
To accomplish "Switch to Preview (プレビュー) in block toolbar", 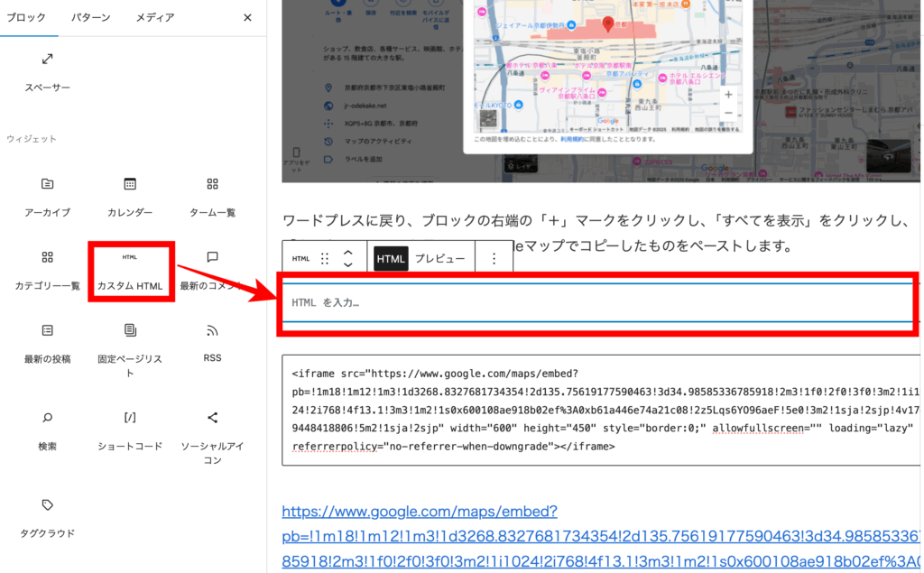I will pyautogui.click(x=439, y=259).
